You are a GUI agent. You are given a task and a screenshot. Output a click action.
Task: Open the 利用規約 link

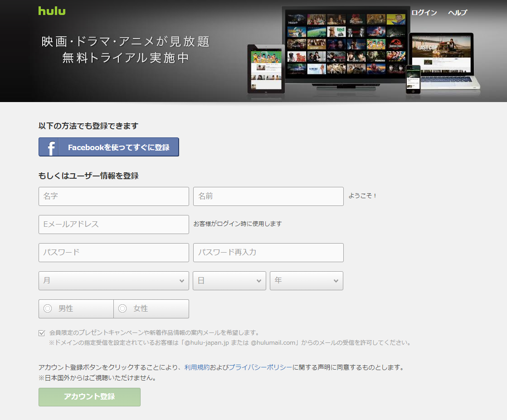[197, 367]
